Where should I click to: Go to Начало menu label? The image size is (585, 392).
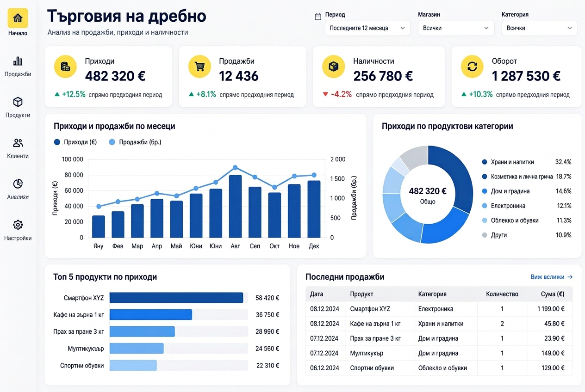[x=18, y=33]
